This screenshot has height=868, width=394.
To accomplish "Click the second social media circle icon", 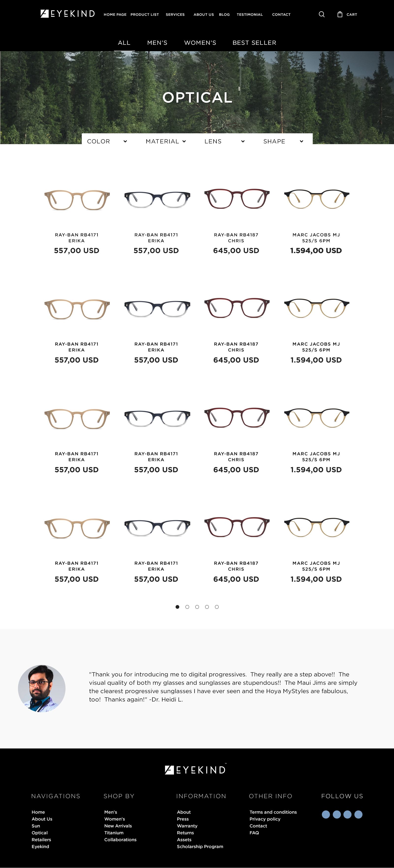I will (337, 814).
